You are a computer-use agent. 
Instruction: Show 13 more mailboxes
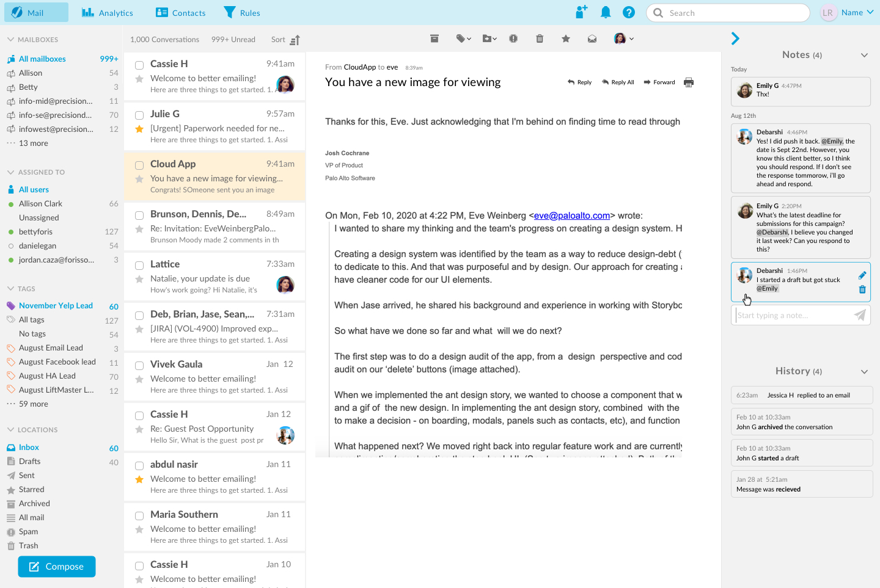pyautogui.click(x=34, y=143)
